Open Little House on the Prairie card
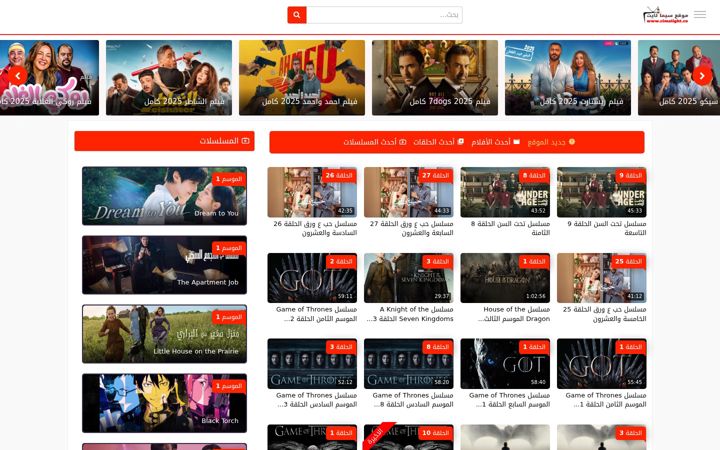This screenshot has height=450, width=720. [164, 334]
